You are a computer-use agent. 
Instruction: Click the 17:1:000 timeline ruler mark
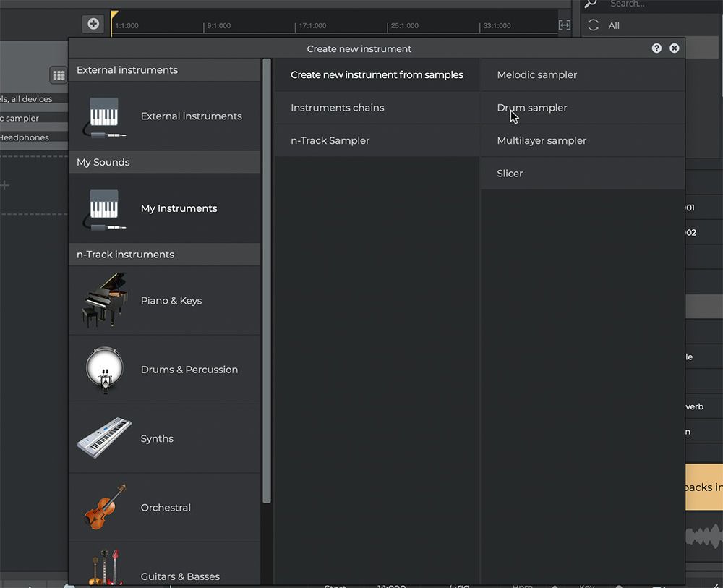312,26
